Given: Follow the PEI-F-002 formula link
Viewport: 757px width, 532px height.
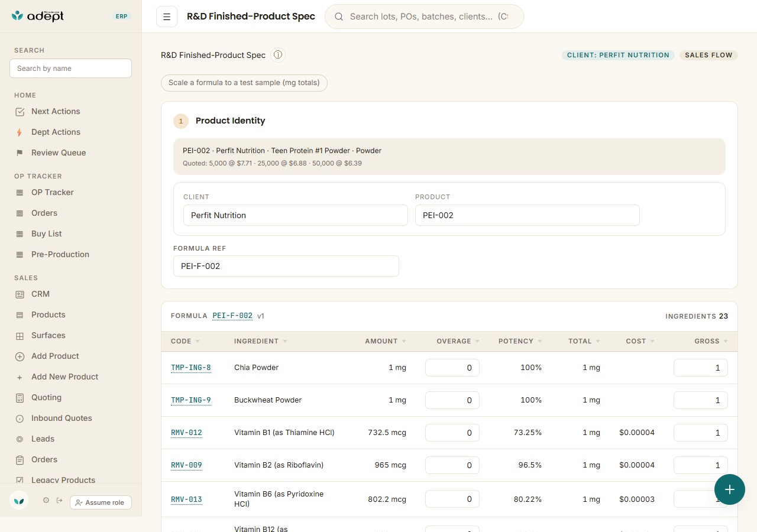Looking at the screenshot, I should 232,316.
